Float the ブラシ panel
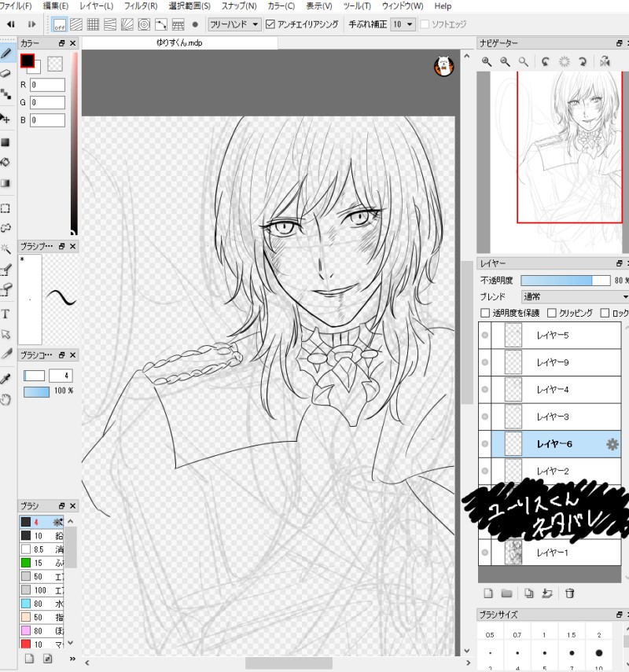 [62, 505]
